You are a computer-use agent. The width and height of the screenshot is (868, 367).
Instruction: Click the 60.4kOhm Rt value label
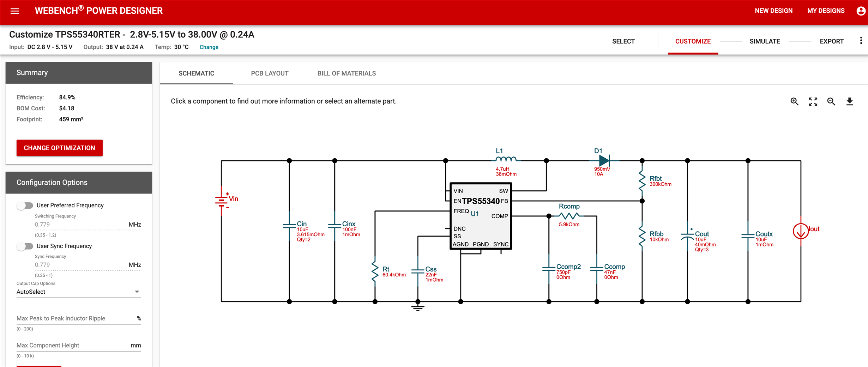click(x=394, y=275)
